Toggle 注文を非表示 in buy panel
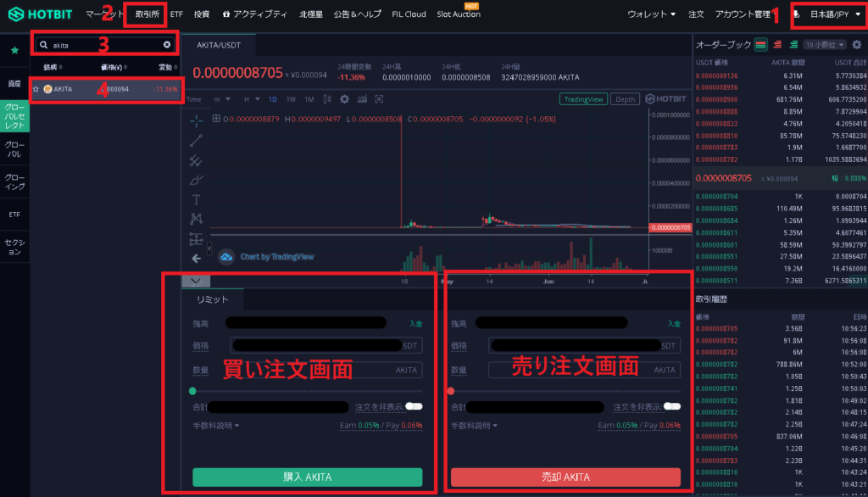This screenshot has width=868, height=497. [414, 407]
